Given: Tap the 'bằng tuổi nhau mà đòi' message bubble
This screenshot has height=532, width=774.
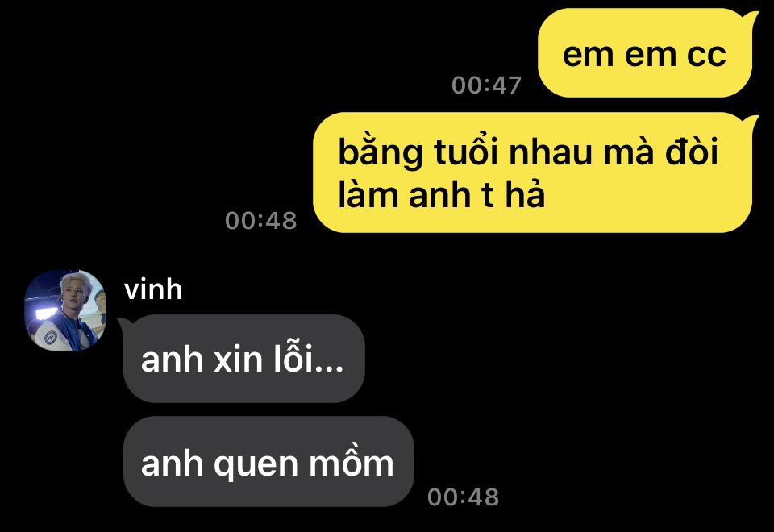Looking at the screenshot, I should click(533, 172).
